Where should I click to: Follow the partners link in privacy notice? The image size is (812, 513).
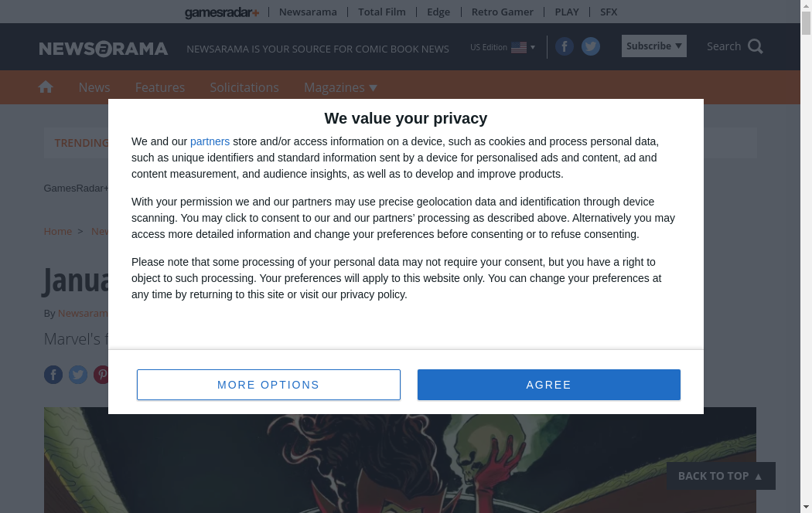[x=210, y=141]
